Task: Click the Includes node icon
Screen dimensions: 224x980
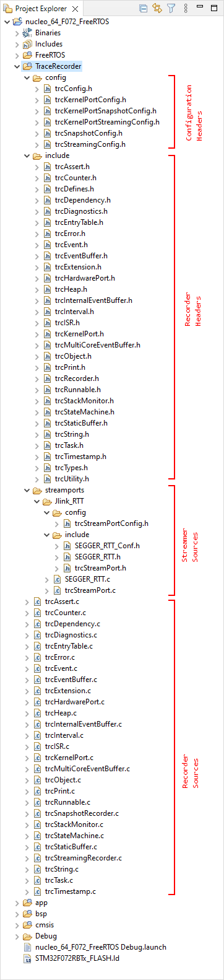Action: (27, 44)
